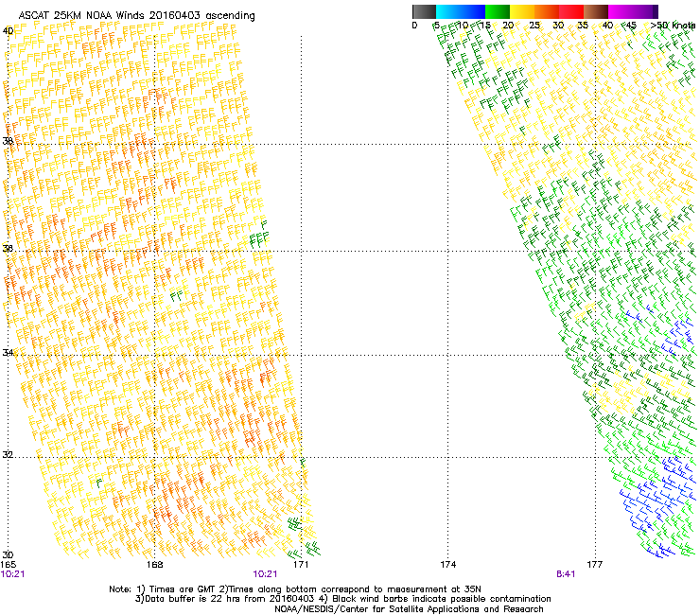The width and height of the screenshot is (700, 615).
Task: Click the '34' latitude label on the left axis
Action: pyautogui.click(x=8, y=353)
